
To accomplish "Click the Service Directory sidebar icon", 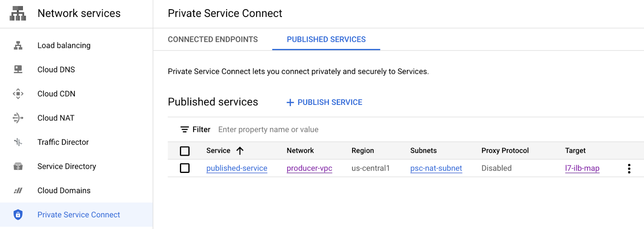I will pos(18,166).
